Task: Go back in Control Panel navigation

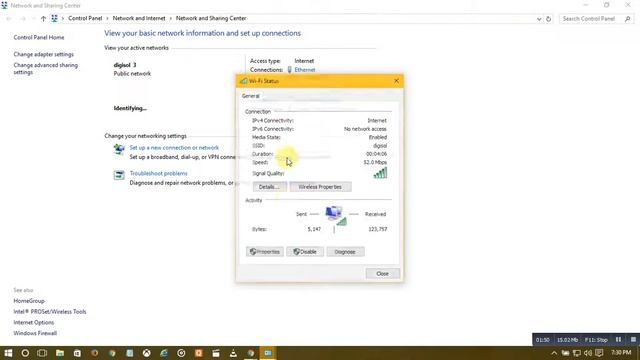Action: 9,18
